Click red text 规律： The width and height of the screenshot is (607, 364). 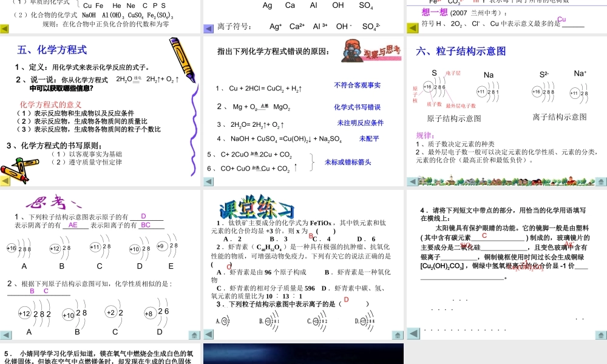[x=425, y=135]
